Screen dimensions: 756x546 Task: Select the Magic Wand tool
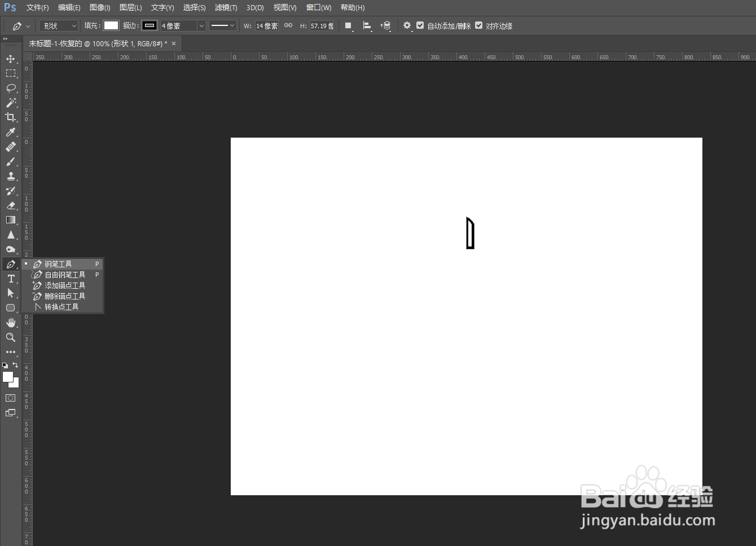coord(11,103)
